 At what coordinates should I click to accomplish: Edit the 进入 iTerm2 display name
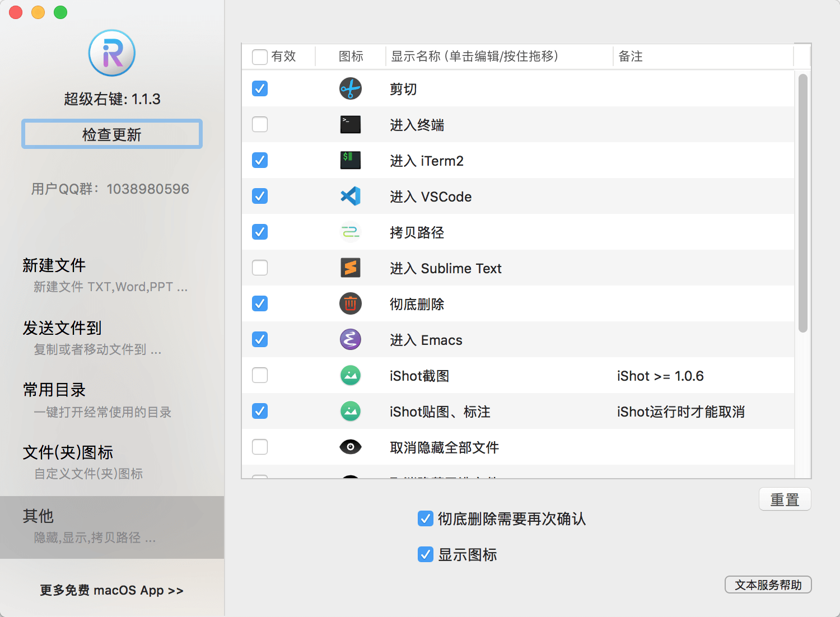427,161
